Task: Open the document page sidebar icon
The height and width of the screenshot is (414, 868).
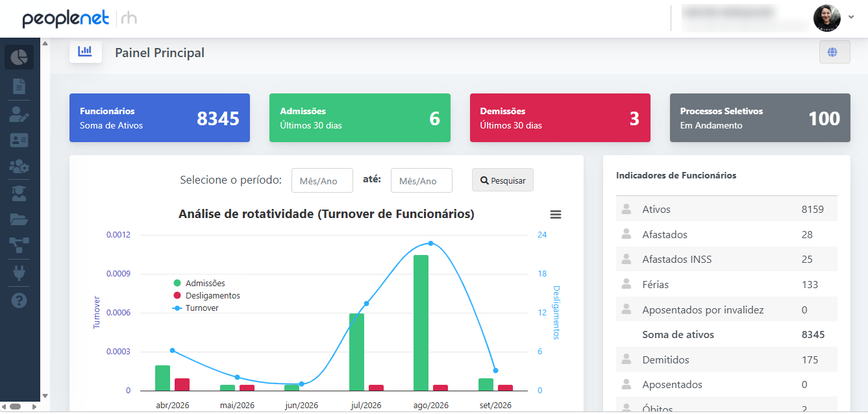Action: click(x=19, y=86)
